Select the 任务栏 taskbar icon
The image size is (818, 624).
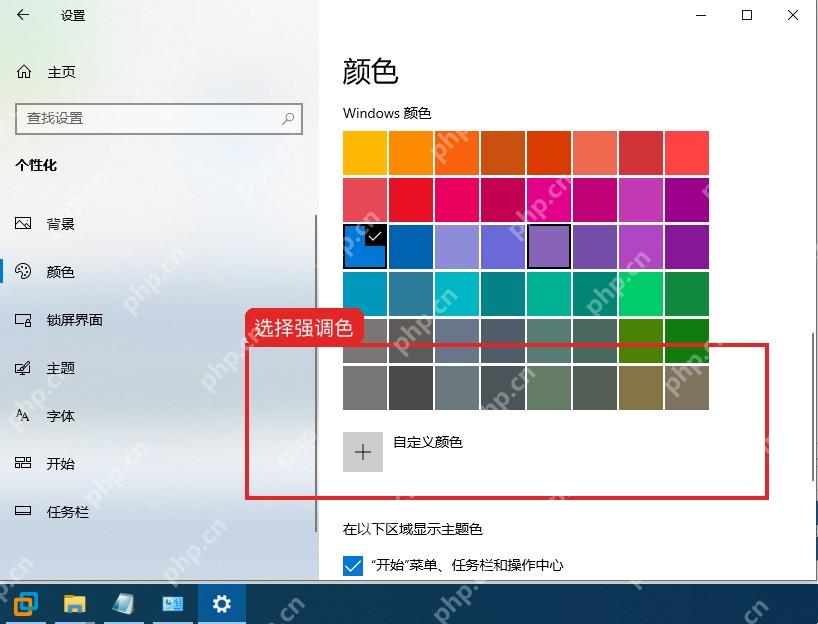(23, 511)
